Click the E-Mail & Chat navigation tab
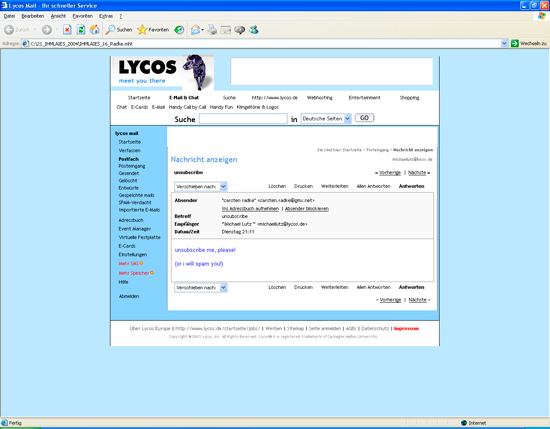The height and width of the screenshot is (429, 550). pos(184,98)
